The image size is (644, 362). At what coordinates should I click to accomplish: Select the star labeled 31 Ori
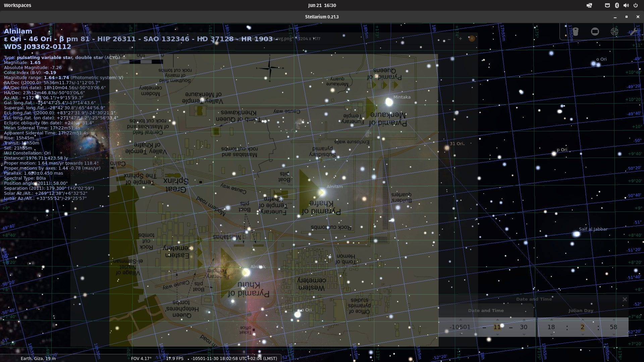[447, 148]
